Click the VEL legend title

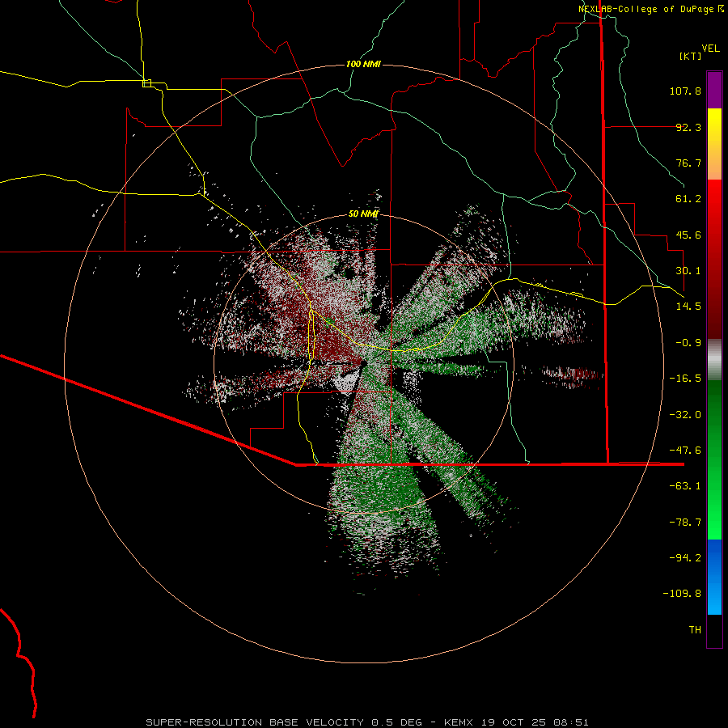(710, 49)
